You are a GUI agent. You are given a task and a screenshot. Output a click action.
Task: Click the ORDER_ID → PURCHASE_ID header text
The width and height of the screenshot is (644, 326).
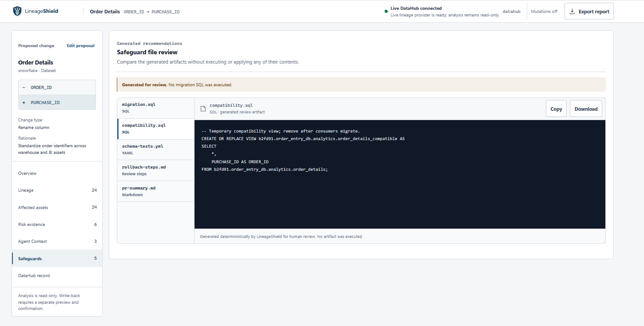tap(151, 12)
